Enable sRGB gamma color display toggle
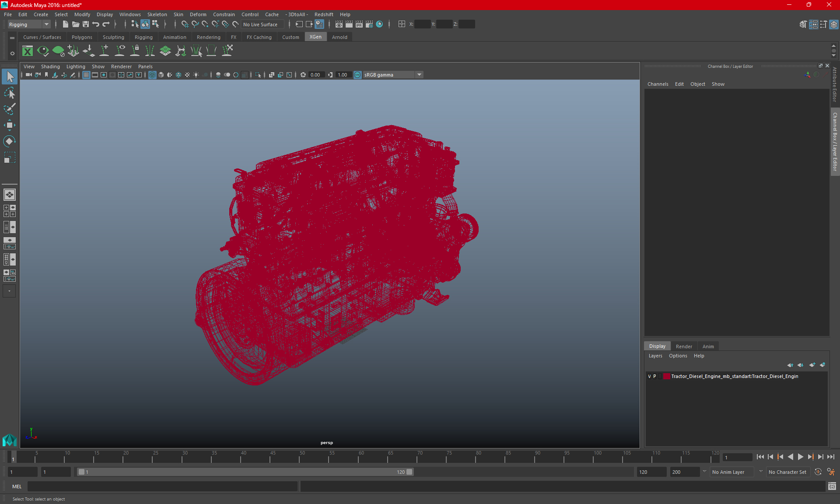 point(357,74)
